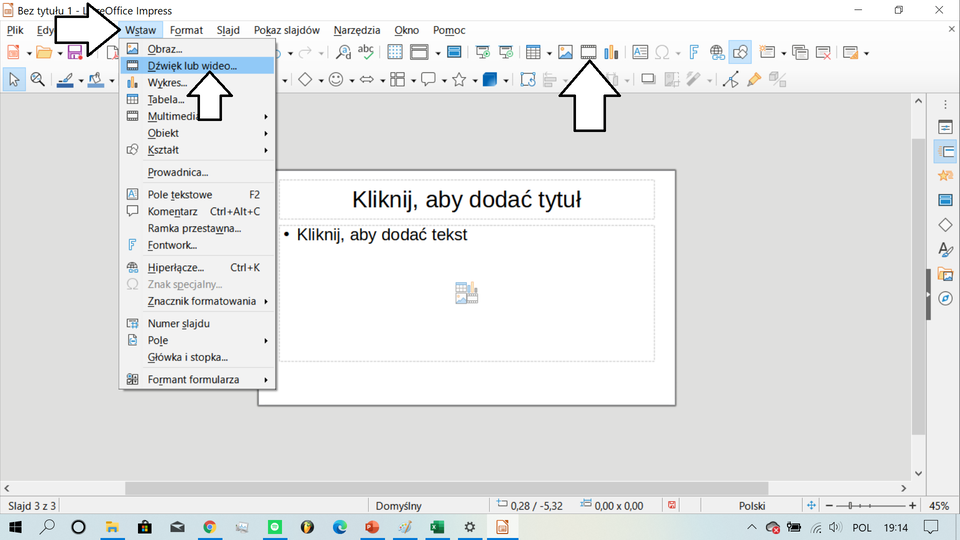Toggle Glue Points mode icon
Viewport: 960px width, 540px height.
(x=754, y=80)
